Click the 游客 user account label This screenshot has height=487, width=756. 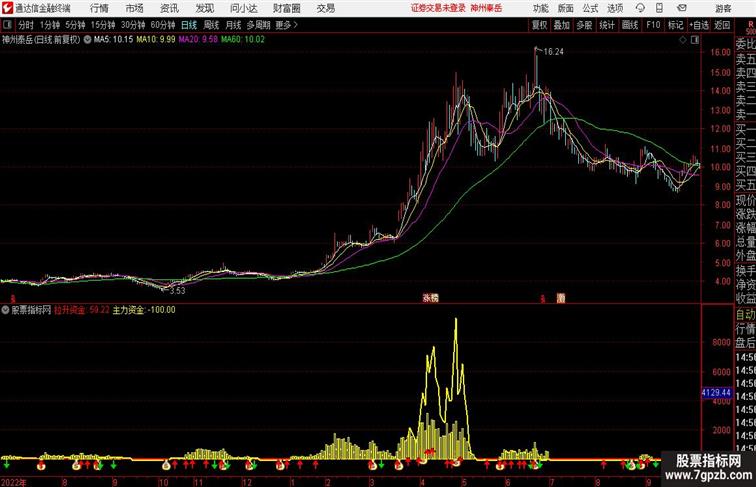[x=723, y=8]
